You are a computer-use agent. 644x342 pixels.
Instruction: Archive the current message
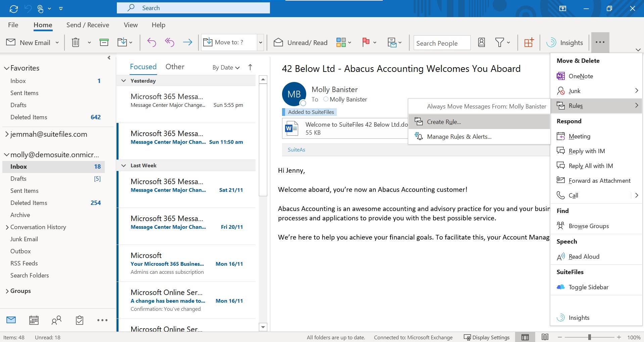tap(104, 42)
